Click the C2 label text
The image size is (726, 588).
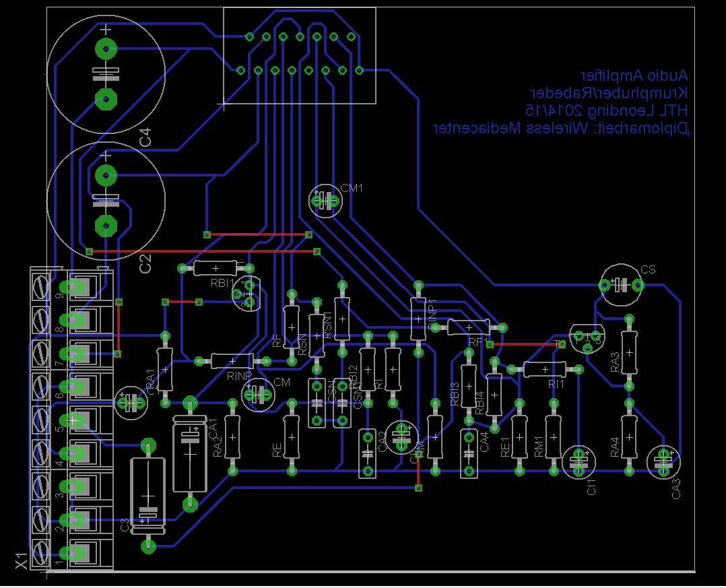pos(145,264)
